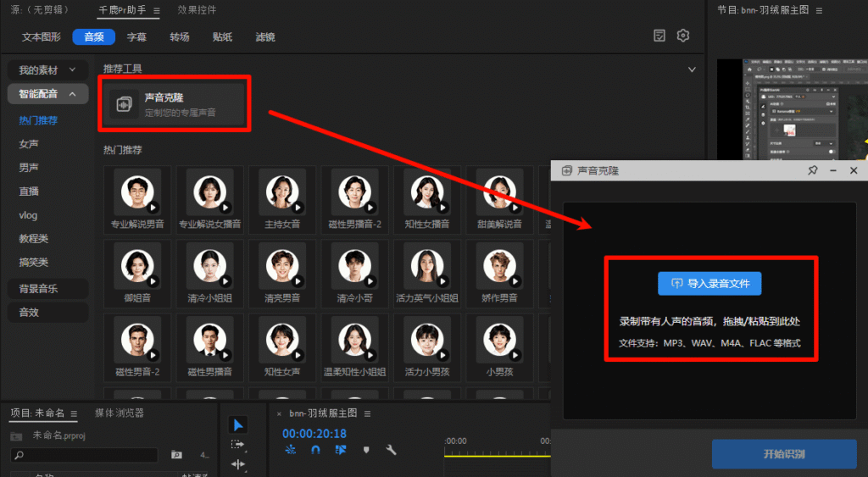
Task: Toggle linked selection in timeline
Action: [341, 451]
